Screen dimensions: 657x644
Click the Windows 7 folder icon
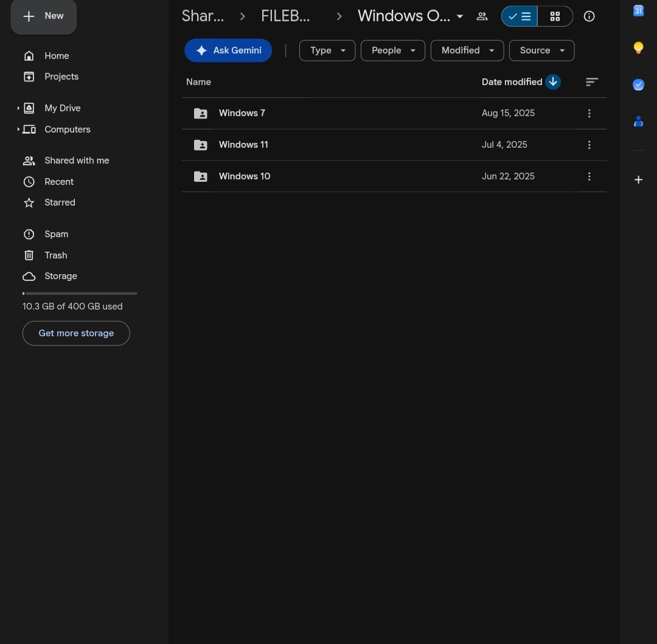[201, 114]
